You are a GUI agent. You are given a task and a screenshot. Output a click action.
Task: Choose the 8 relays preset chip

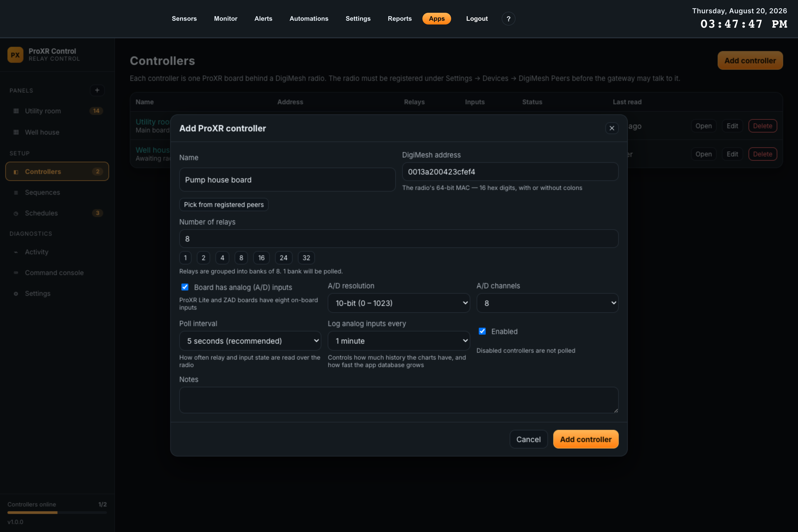[x=241, y=258]
